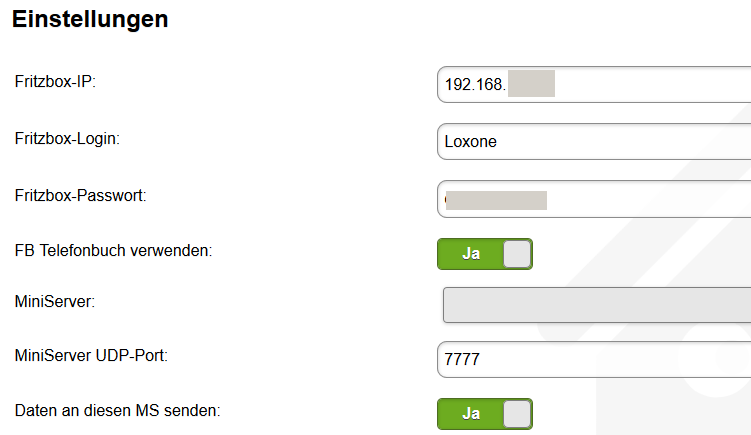
Task: Click the Fritzbox-Passwort label
Action: [x=81, y=194]
